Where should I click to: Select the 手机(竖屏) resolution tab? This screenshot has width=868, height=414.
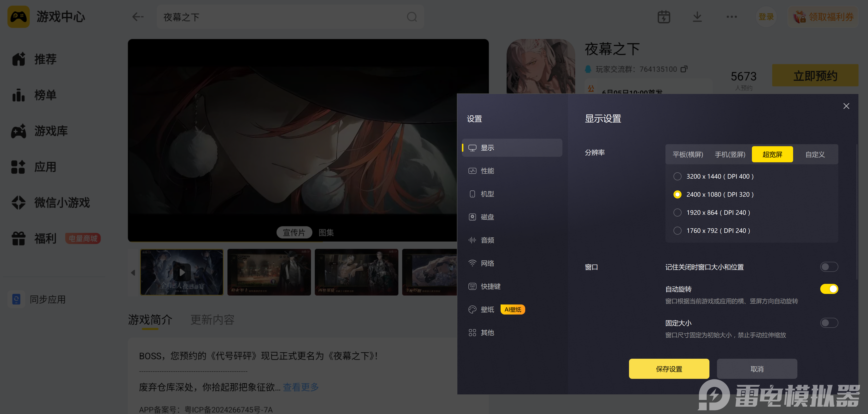point(730,154)
